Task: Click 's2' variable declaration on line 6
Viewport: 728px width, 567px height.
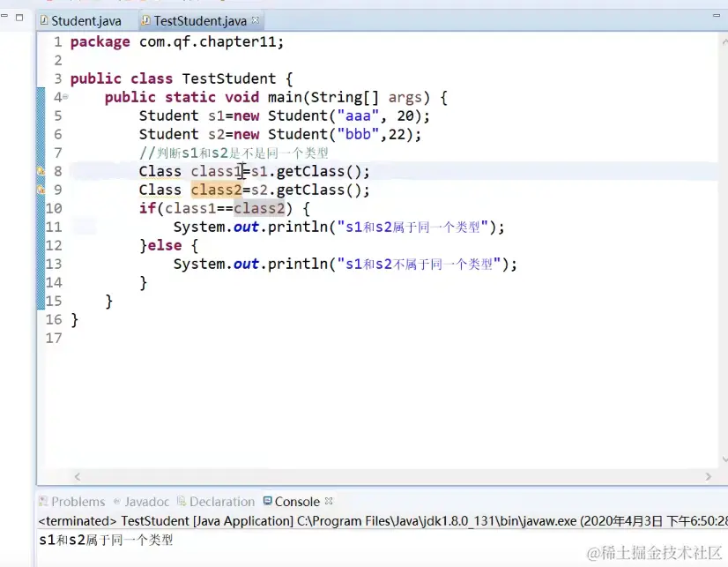Action: tap(216, 135)
